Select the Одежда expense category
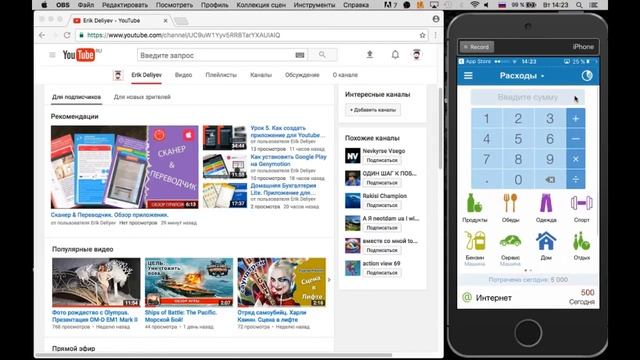 [546, 208]
